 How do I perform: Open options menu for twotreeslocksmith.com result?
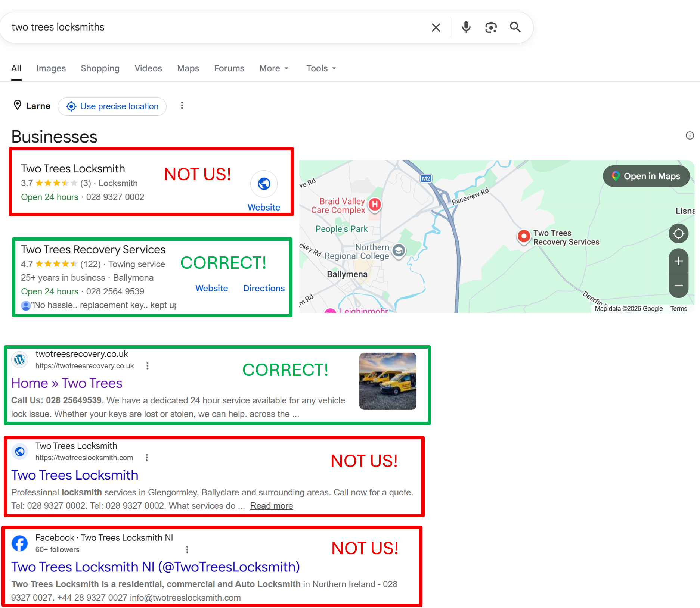147,458
